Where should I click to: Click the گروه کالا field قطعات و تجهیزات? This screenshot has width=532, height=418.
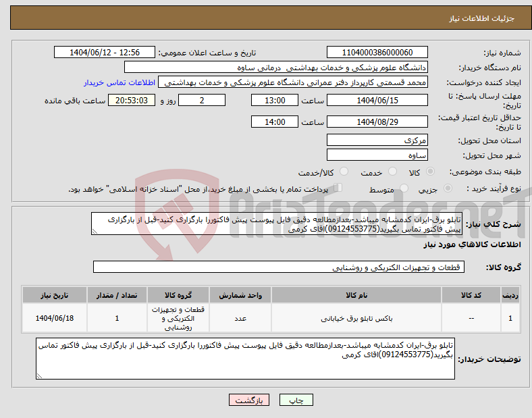(279, 267)
